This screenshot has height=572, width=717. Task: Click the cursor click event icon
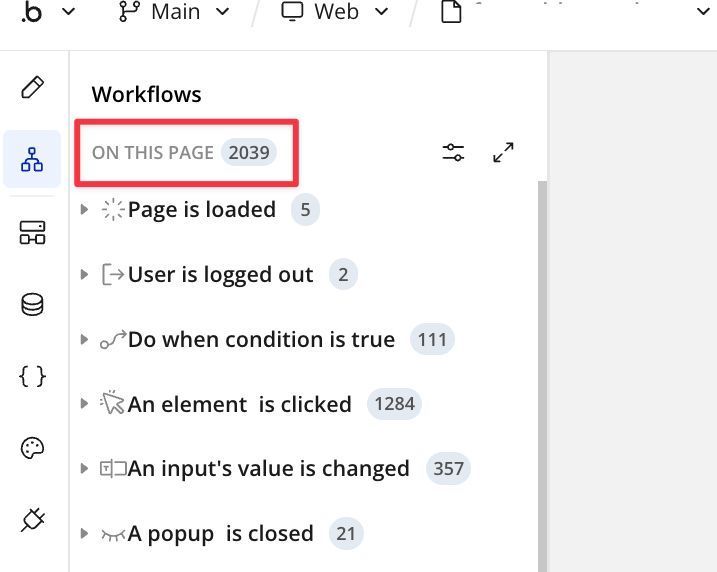tap(112, 402)
